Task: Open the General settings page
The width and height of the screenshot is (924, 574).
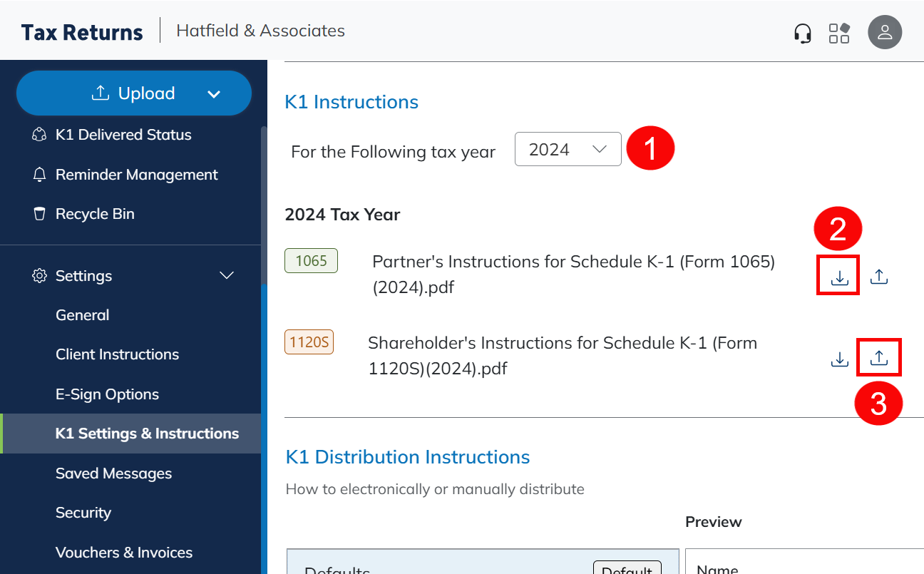Action: [83, 315]
